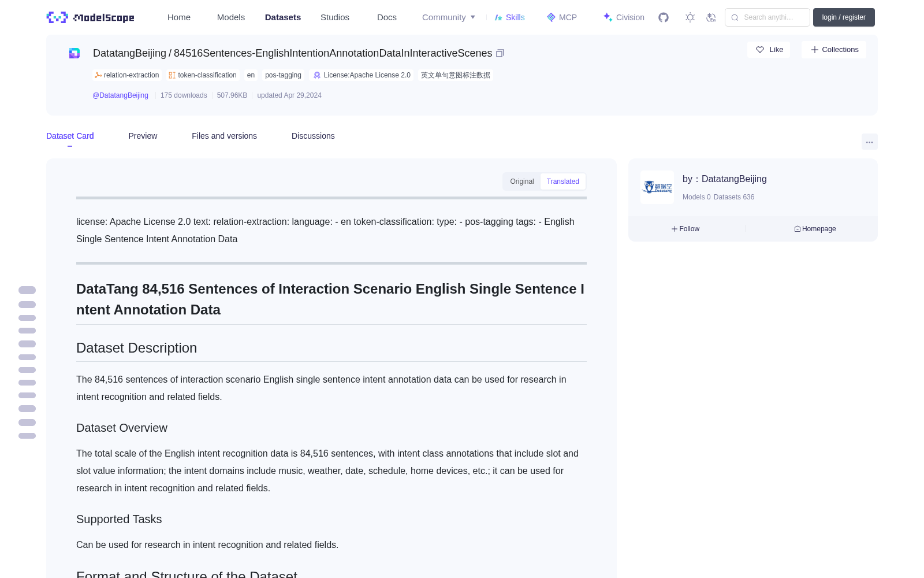Switch site language via translate icon

pyautogui.click(x=711, y=17)
